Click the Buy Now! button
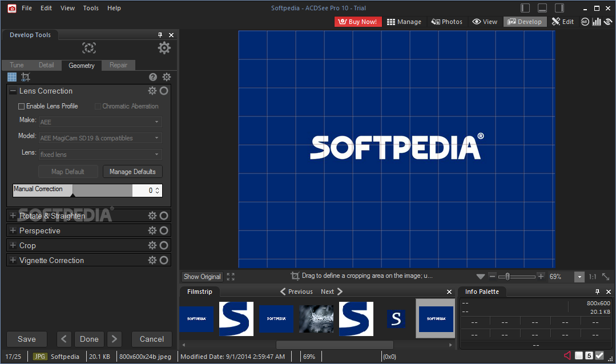Image resolution: width=616 pixels, height=364 pixels. (357, 22)
